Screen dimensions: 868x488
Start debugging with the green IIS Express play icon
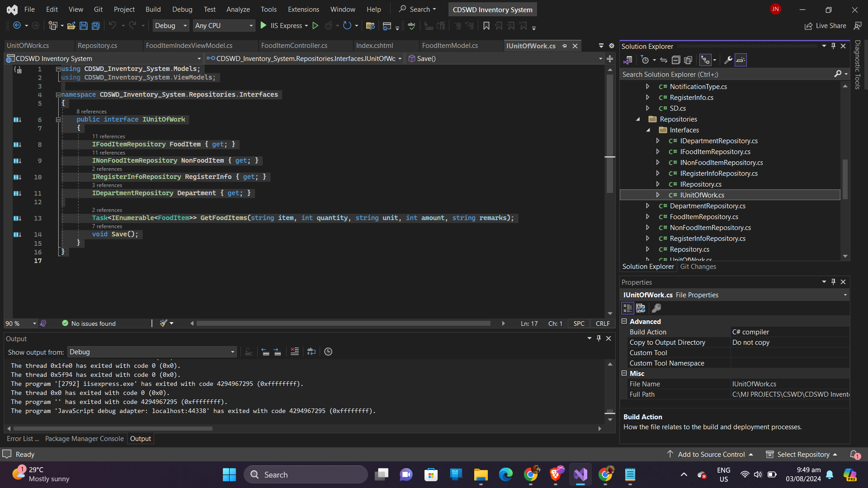[264, 26]
